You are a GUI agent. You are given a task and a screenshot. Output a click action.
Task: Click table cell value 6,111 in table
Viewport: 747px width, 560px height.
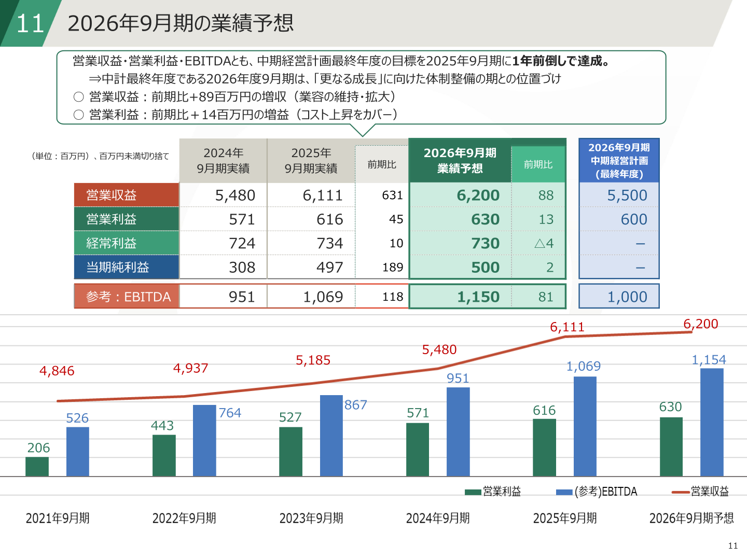coord(323,195)
